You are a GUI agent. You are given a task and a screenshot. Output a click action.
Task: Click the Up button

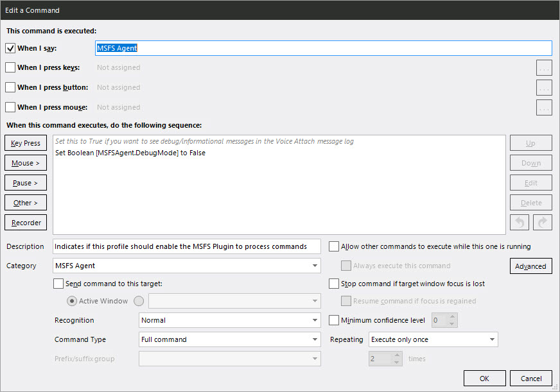coord(531,143)
